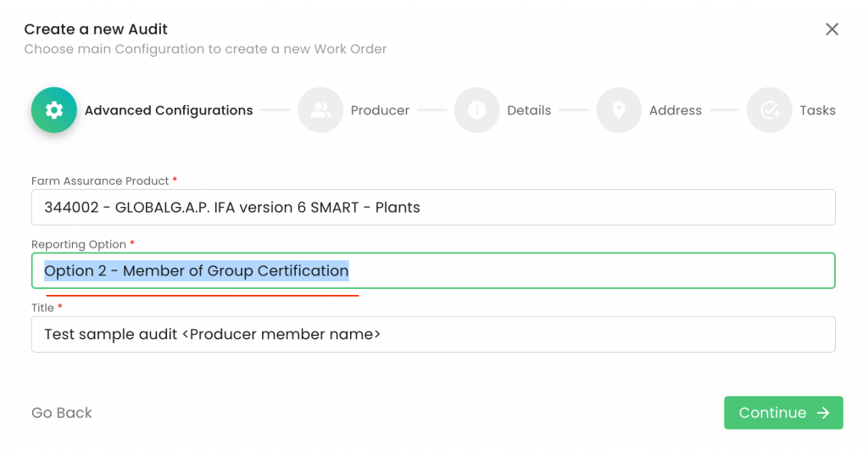
Task: Select the Advanced Configurations step label
Action: click(x=169, y=110)
